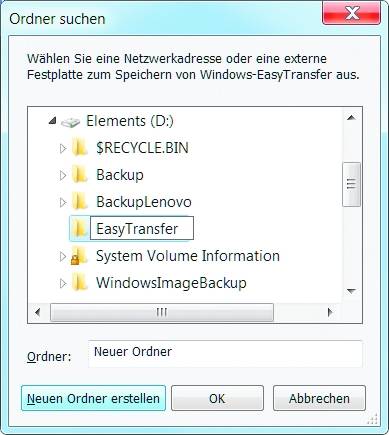Click the Backup folder icon
Screen dimensions: 389x435
(x=80, y=175)
